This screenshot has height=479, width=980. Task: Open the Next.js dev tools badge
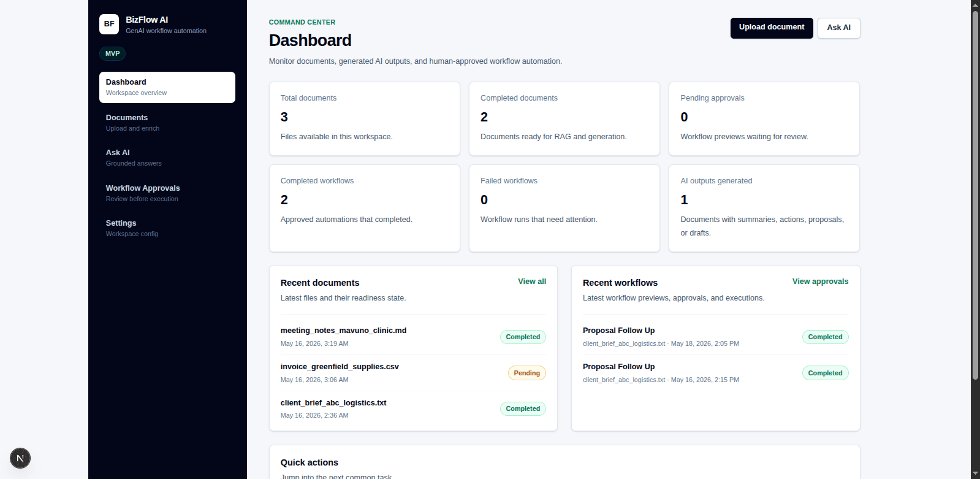coord(20,458)
